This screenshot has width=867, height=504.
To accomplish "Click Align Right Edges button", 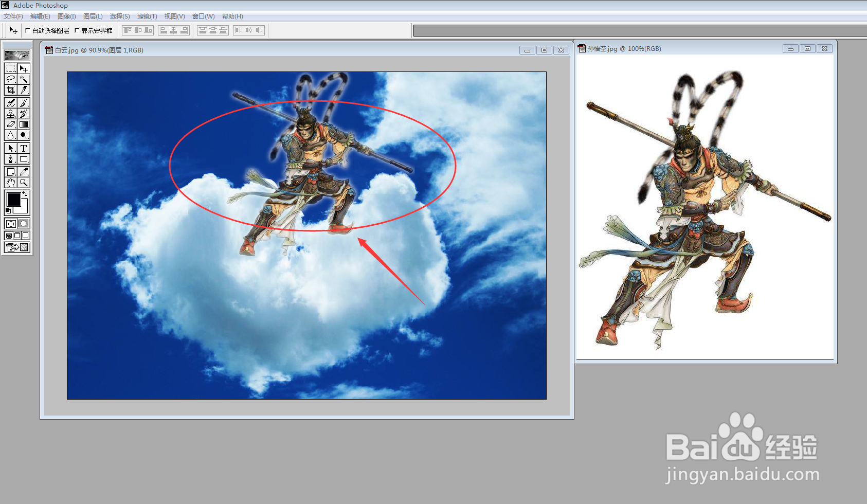I will [184, 30].
